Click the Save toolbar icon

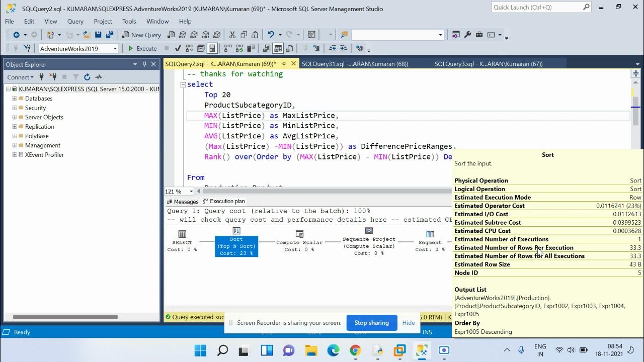click(x=98, y=35)
